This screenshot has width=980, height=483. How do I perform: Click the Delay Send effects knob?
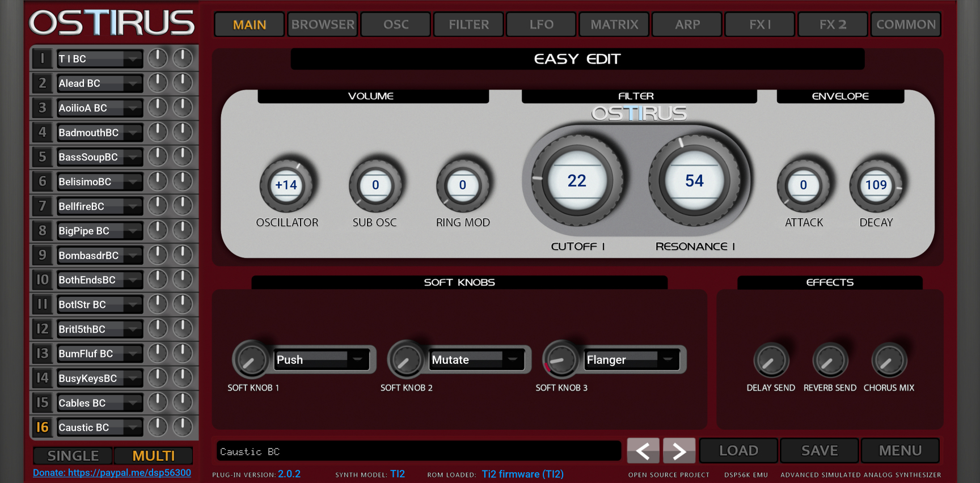770,361
